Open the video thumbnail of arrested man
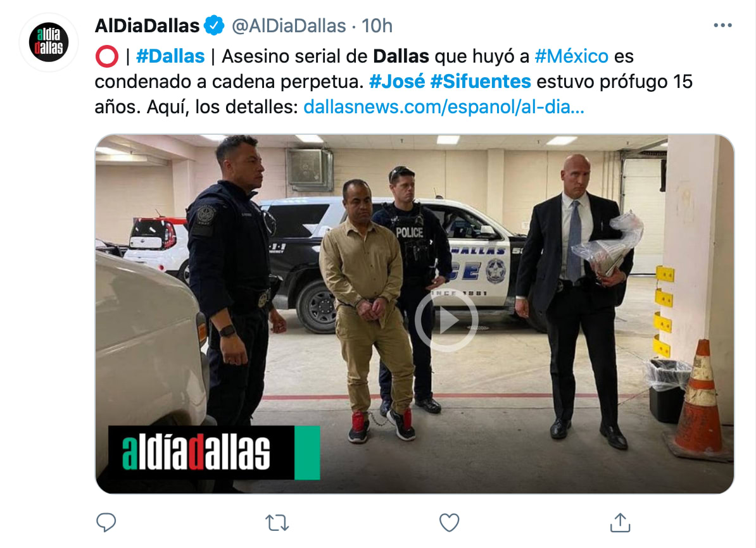This screenshot has height=548, width=756. point(415,314)
